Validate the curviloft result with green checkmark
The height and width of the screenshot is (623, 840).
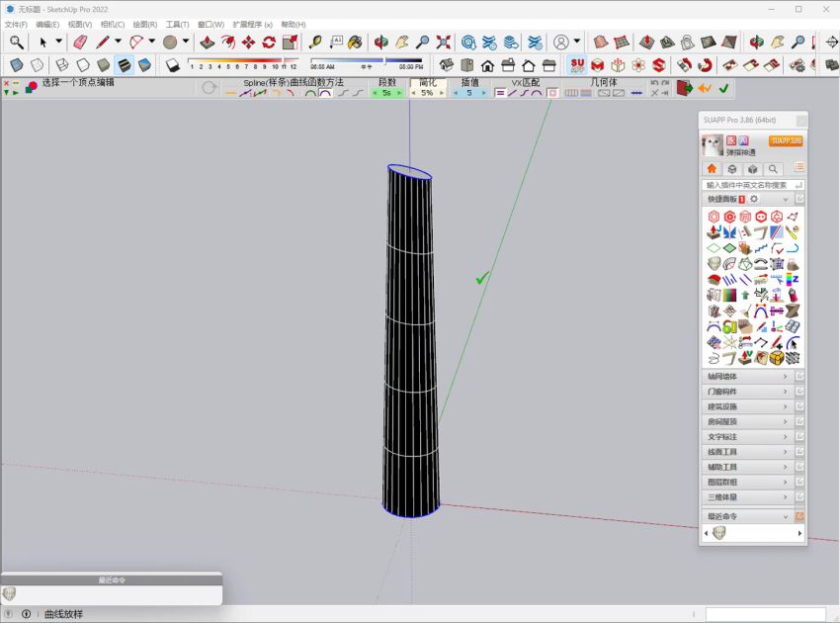click(723, 88)
